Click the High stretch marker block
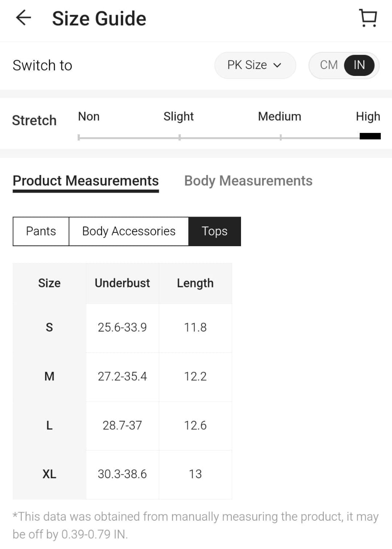This screenshot has width=392, height=549. point(370,136)
